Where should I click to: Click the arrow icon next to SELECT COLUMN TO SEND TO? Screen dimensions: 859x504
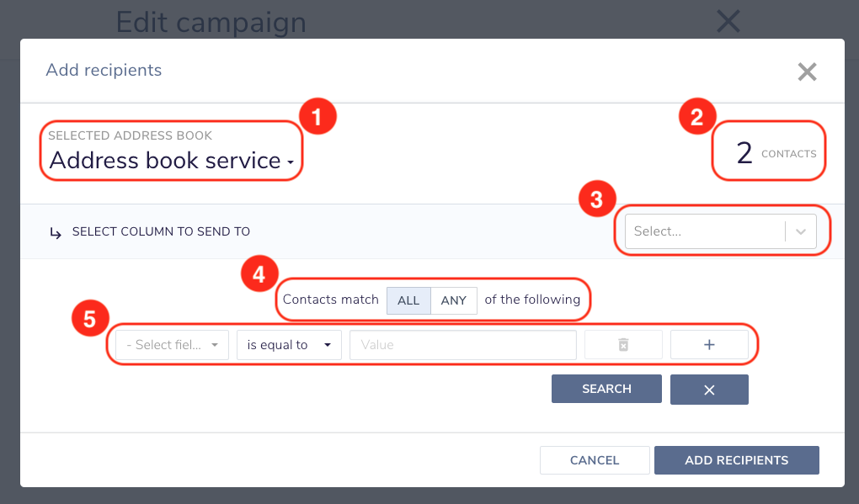coord(56,234)
